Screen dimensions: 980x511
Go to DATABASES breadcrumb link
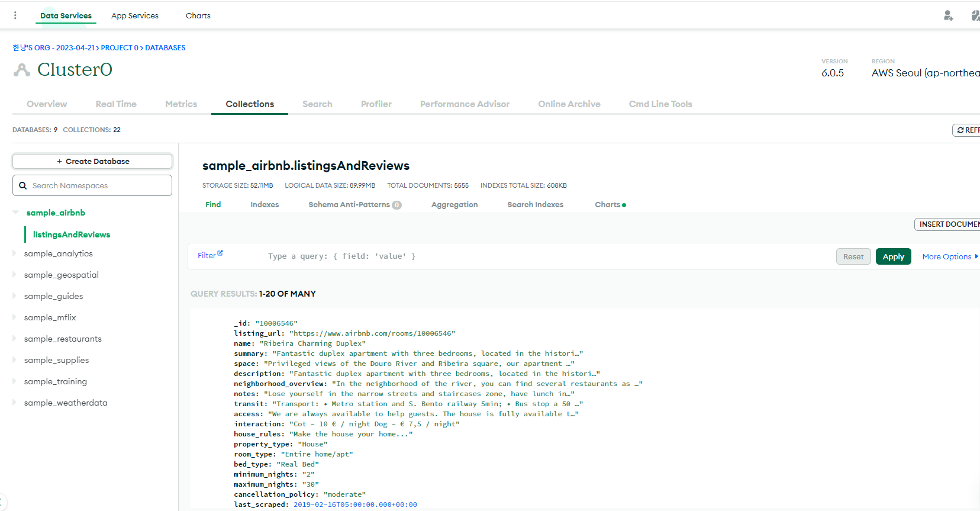pos(165,48)
